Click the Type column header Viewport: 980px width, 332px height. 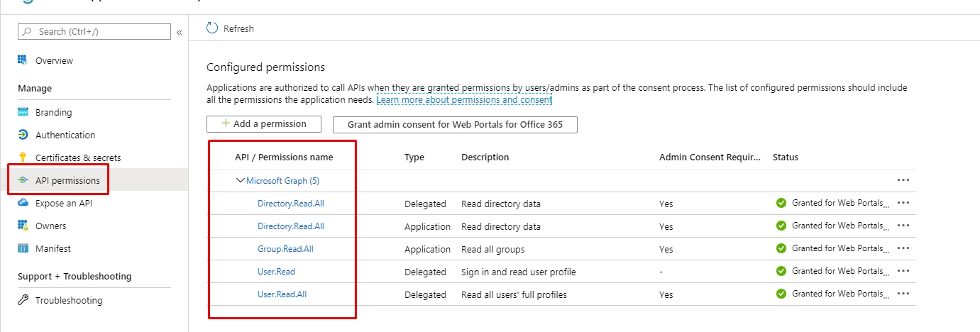414,157
